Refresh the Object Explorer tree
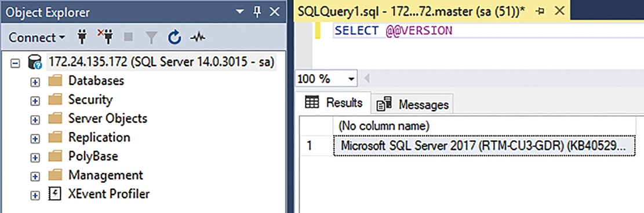The image size is (644, 213). coord(174,38)
